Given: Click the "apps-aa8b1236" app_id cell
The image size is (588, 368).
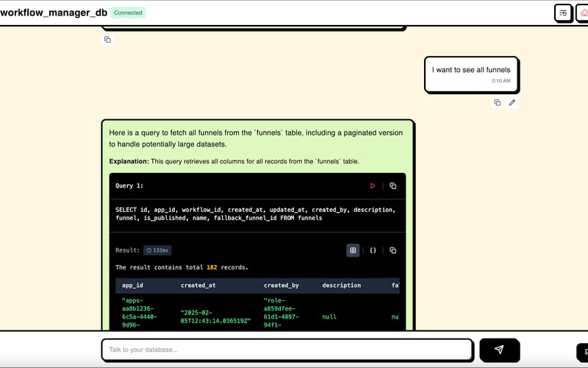Looking at the screenshot, I should [x=139, y=313].
